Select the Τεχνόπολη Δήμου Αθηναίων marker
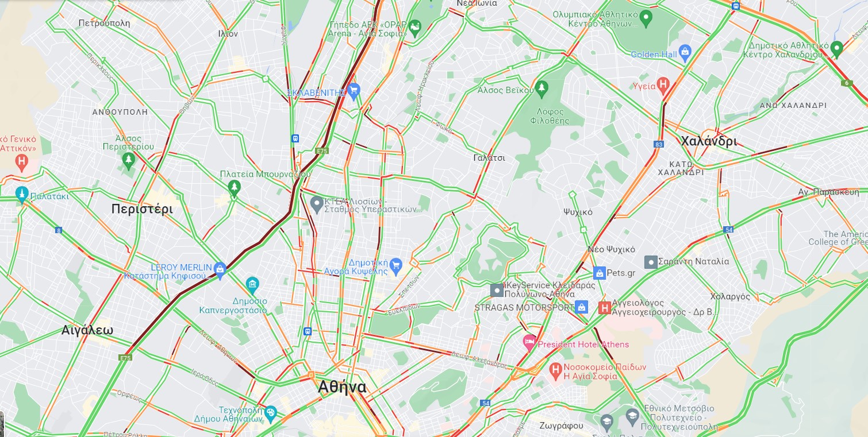Image resolution: width=868 pixels, height=437 pixels. click(270, 412)
